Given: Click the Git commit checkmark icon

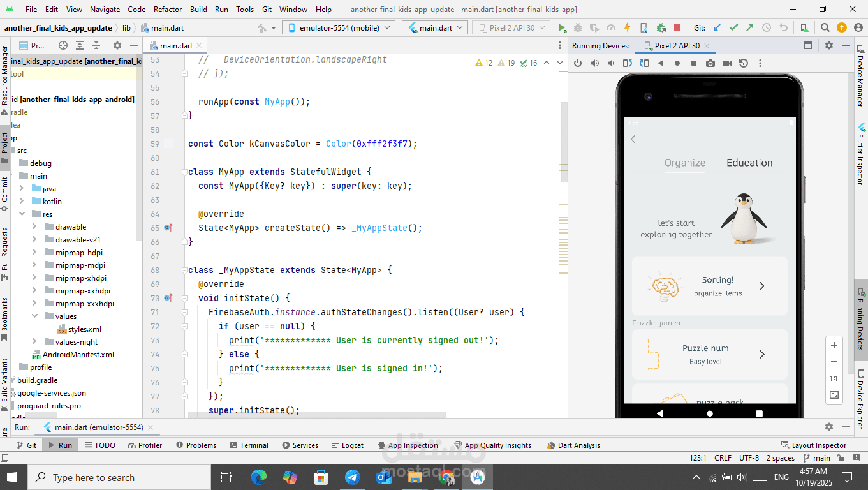Looking at the screenshot, I should tap(733, 28).
